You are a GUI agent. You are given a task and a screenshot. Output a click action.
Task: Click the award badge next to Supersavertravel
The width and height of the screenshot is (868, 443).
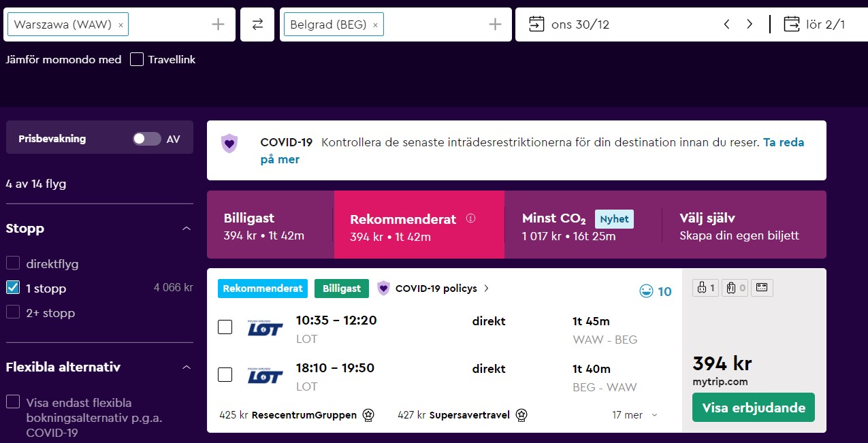pos(521,414)
